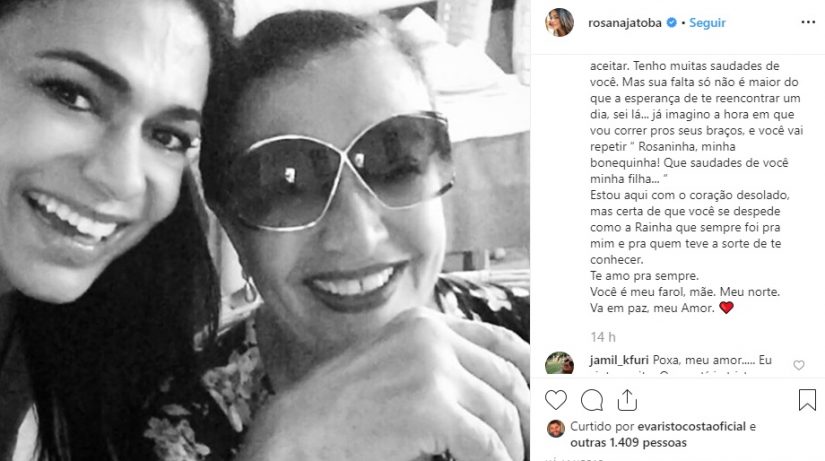
Task: Open evaristocostaoficial's profile from likes line
Action: pyautogui.click(x=691, y=426)
